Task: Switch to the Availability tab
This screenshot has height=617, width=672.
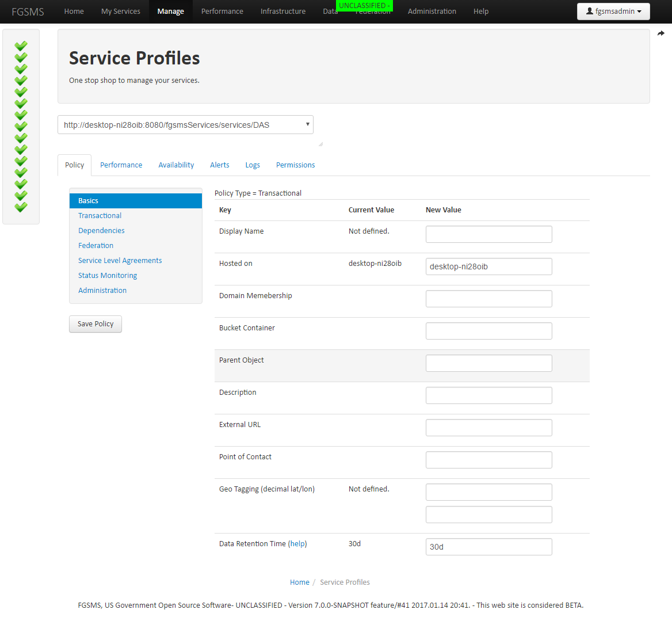Action: (x=176, y=165)
